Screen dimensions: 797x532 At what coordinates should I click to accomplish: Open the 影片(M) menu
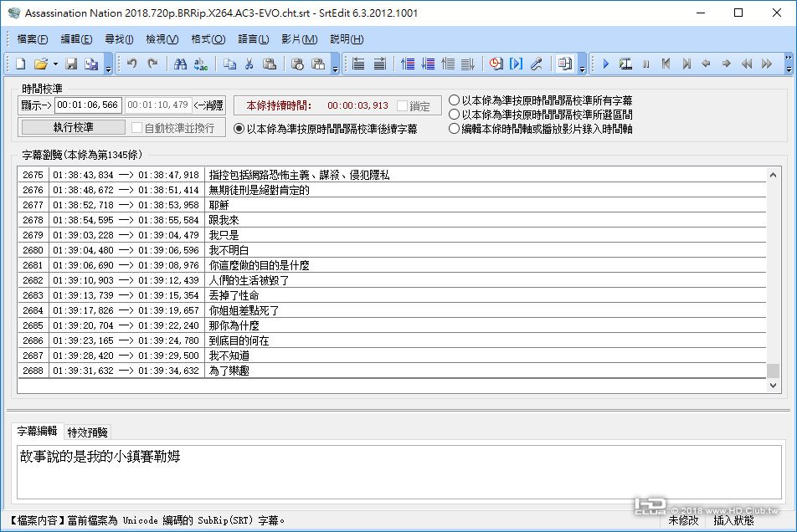tap(300, 39)
